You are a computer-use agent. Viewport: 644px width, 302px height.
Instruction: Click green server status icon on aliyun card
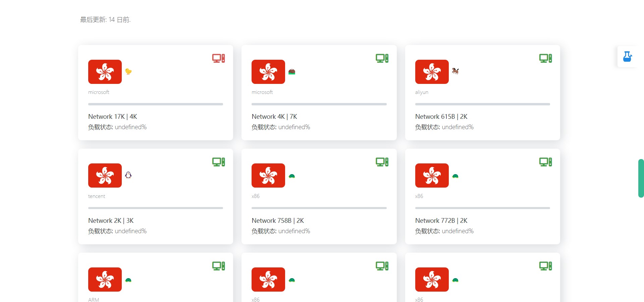[x=545, y=58]
